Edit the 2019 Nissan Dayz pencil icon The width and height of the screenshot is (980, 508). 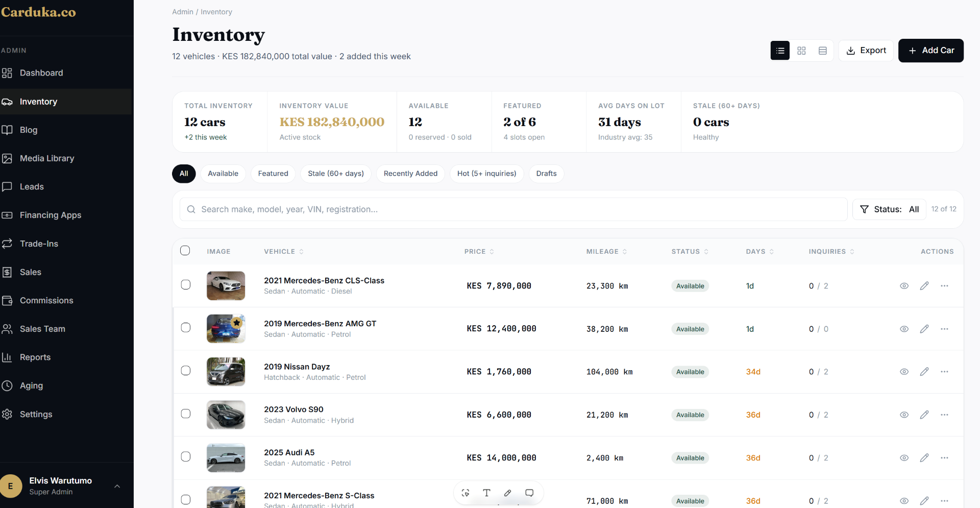point(924,372)
